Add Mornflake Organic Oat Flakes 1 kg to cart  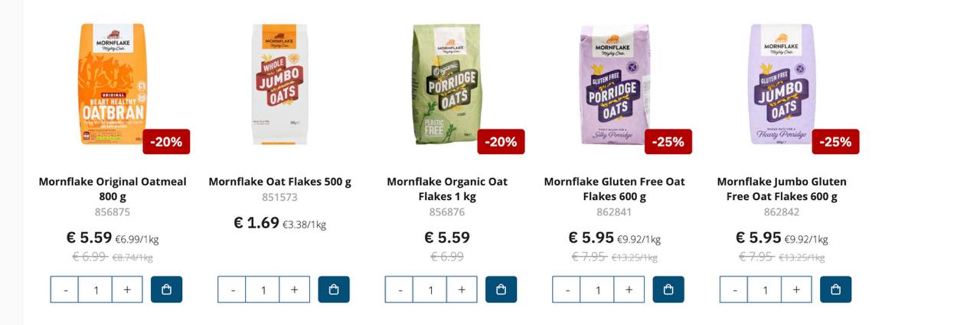pos(501,290)
